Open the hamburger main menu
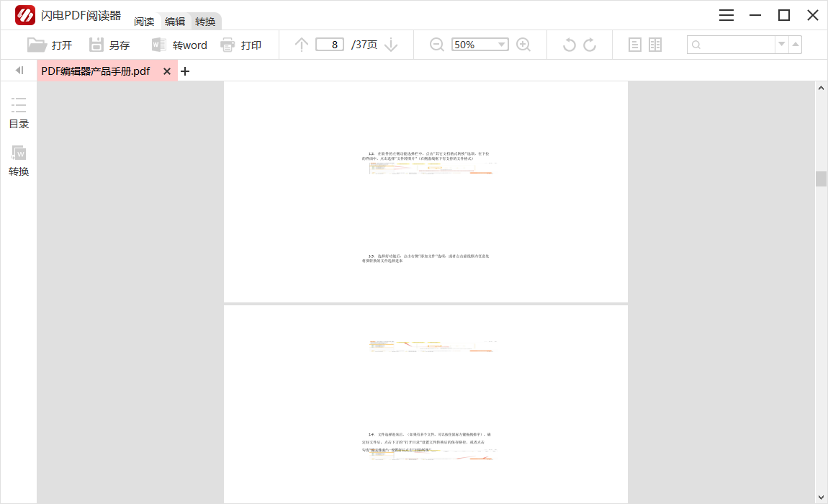Screen dimensions: 828x504 [x=726, y=15]
